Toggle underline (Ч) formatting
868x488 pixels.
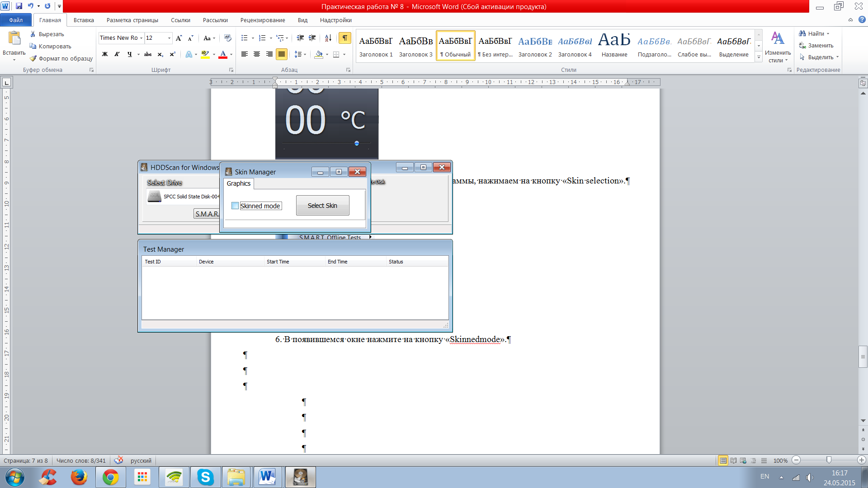click(129, 54)
